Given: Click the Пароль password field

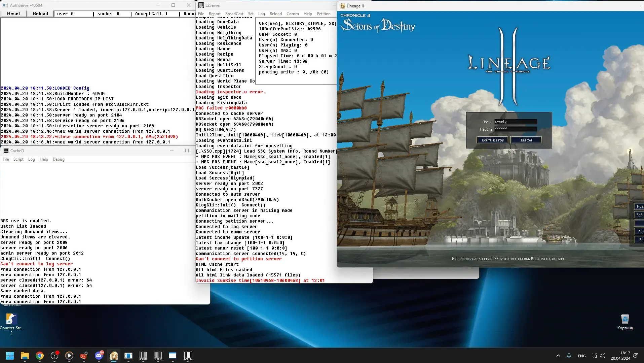Looking at the screenshot, I should pos(516,129).
